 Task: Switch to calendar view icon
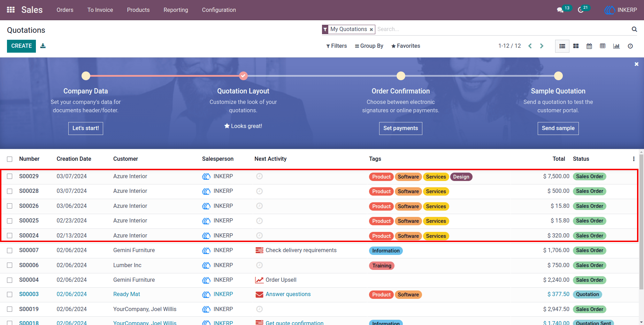coord(589,46)
